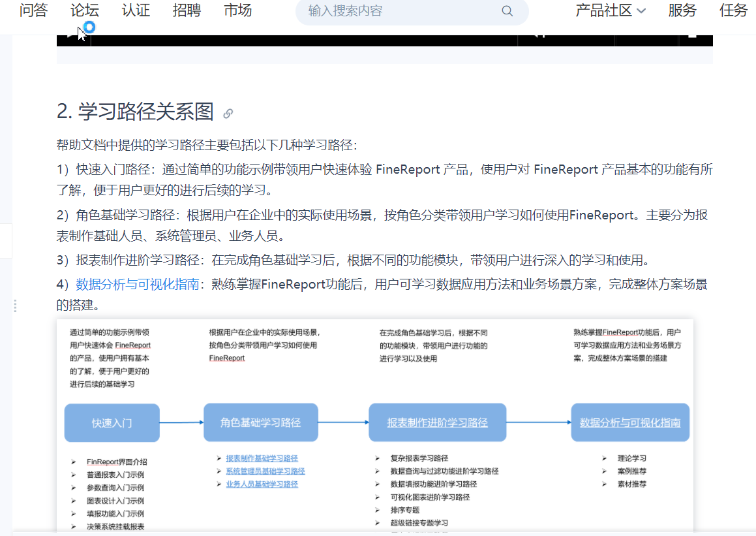756x536 pixels.
Task: Click text 超级链接专题学习
Action: click(x=419, y=523)
